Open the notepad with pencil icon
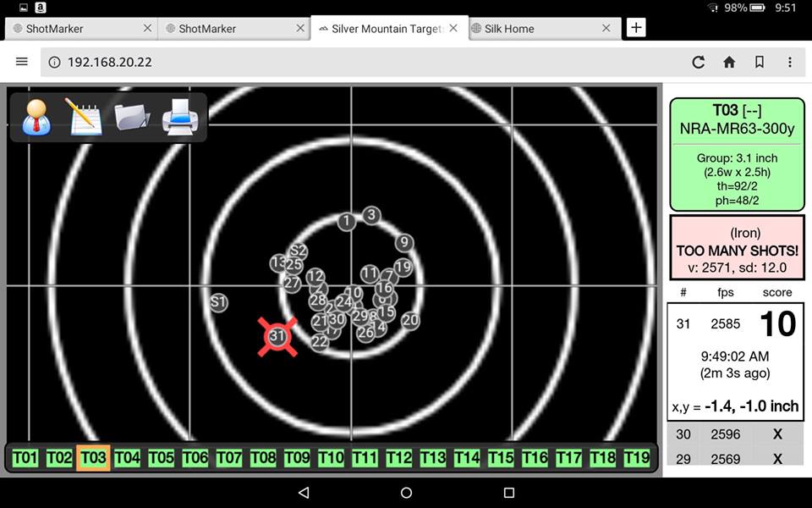Image resolution: width=812 pixels, height=508 pixels. (84, 117)
